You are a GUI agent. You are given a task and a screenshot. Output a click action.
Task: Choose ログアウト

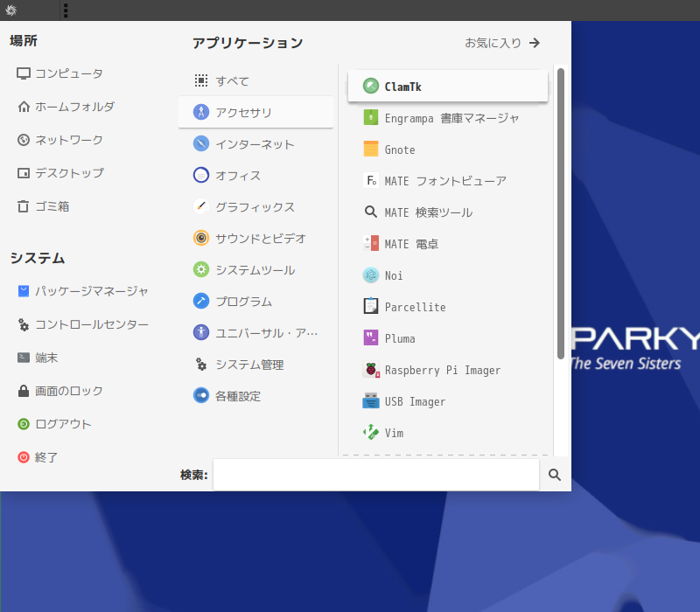(54, 424)
